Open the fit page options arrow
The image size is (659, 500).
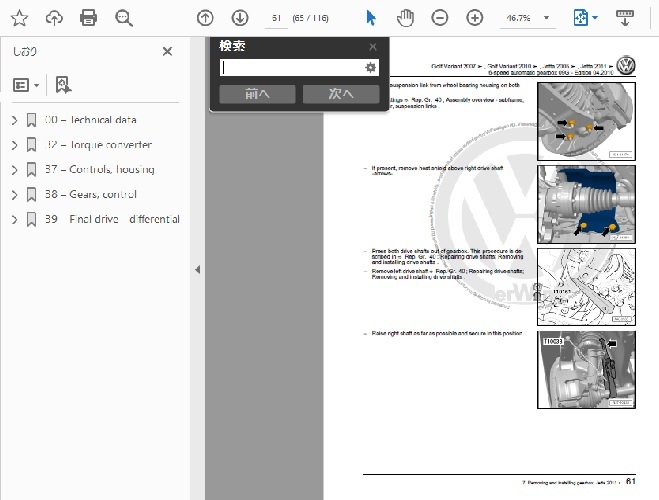[x=595, y=18]
